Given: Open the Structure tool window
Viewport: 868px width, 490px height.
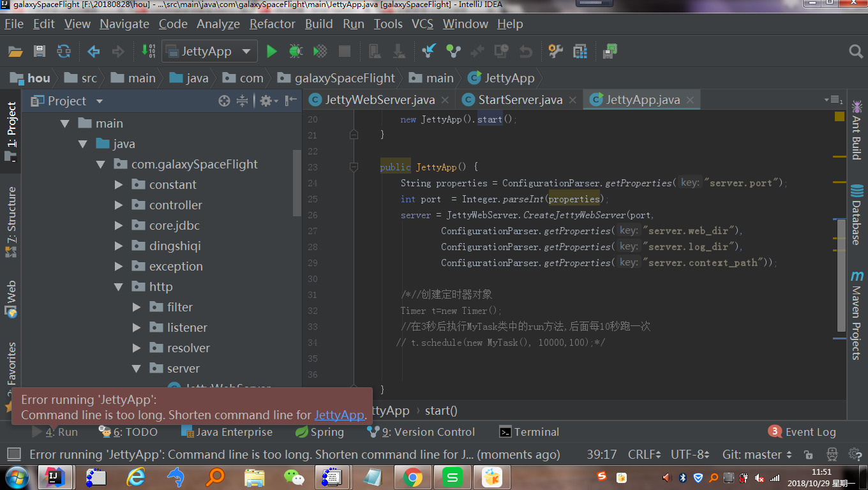Looking at the screenshot, I should point(11,221).
